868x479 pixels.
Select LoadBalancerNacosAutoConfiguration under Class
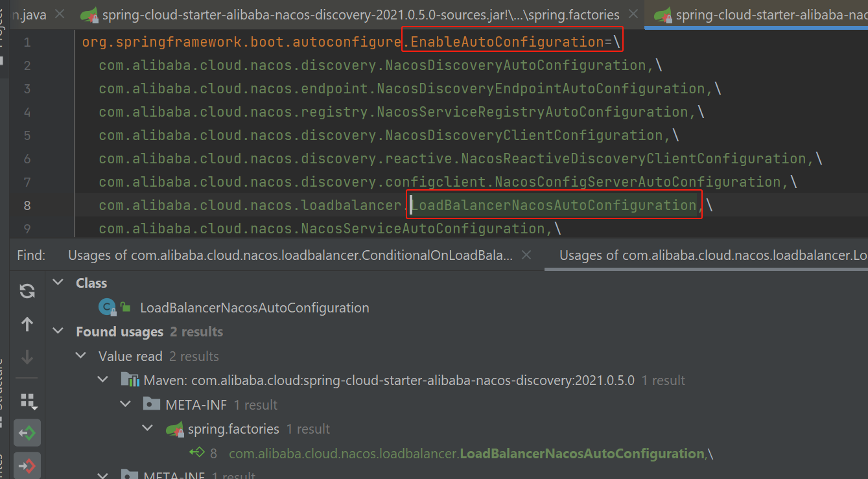coord(255,308)
